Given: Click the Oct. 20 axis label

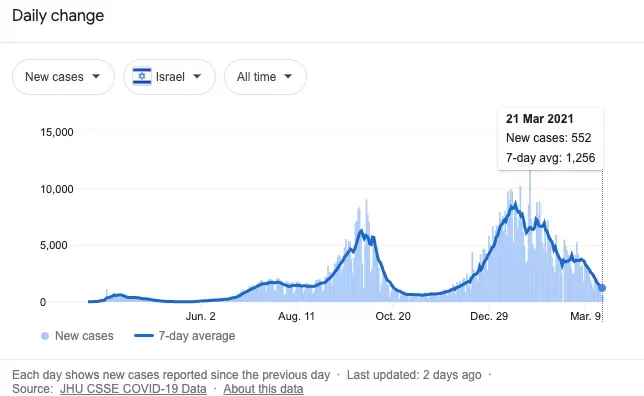Looking at the screenshot, I should click(x=393, y=316).
